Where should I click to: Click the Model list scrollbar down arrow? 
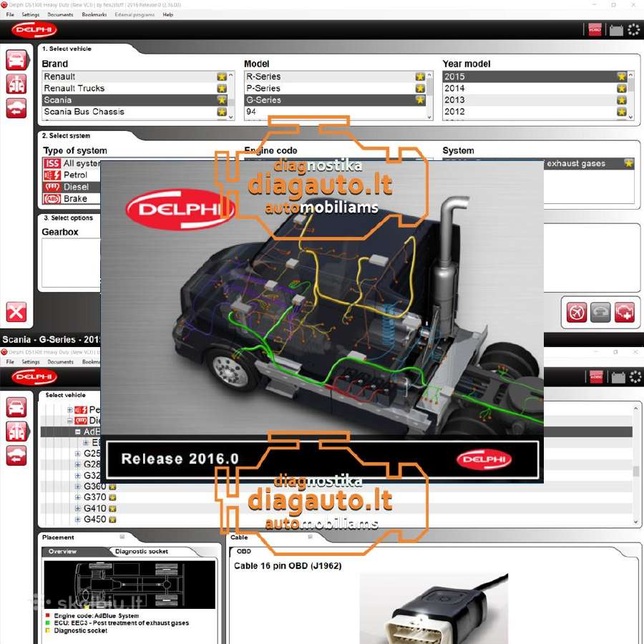(429, 117)
